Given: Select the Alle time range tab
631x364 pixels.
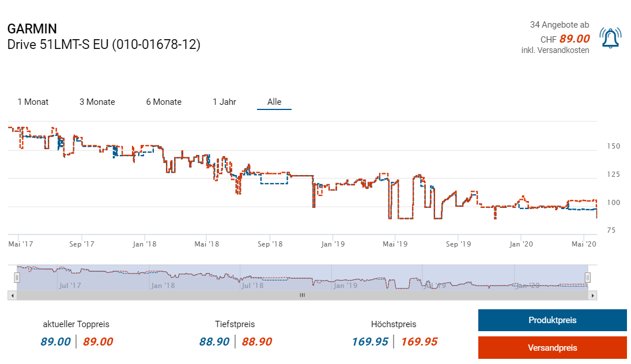Looking at the screenshot, I should [274, 102].
